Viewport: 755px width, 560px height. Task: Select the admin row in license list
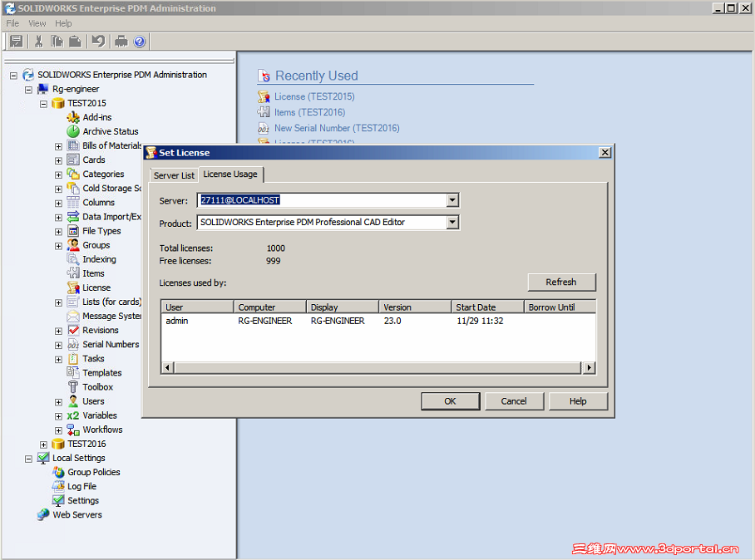click(x=378, y=321)
